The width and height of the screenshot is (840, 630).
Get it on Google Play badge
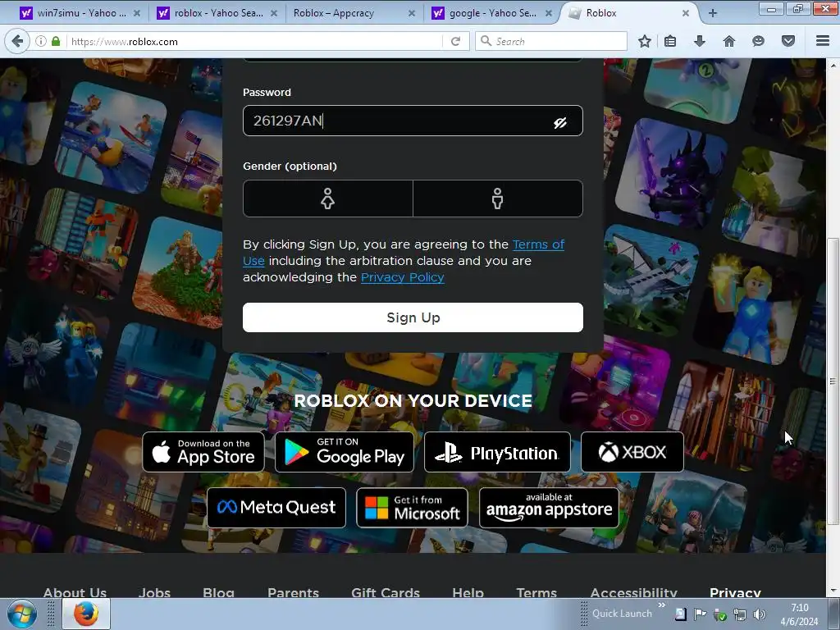345,452
